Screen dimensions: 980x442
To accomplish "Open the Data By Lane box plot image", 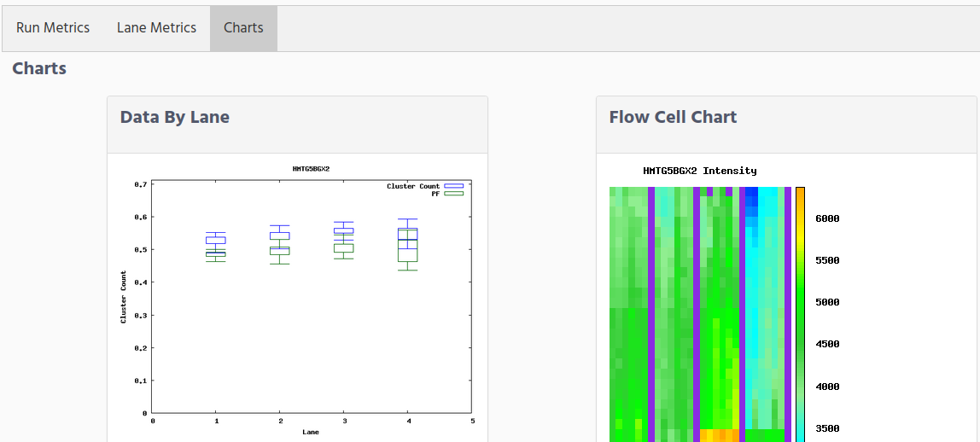I will [x=297, y=301].
